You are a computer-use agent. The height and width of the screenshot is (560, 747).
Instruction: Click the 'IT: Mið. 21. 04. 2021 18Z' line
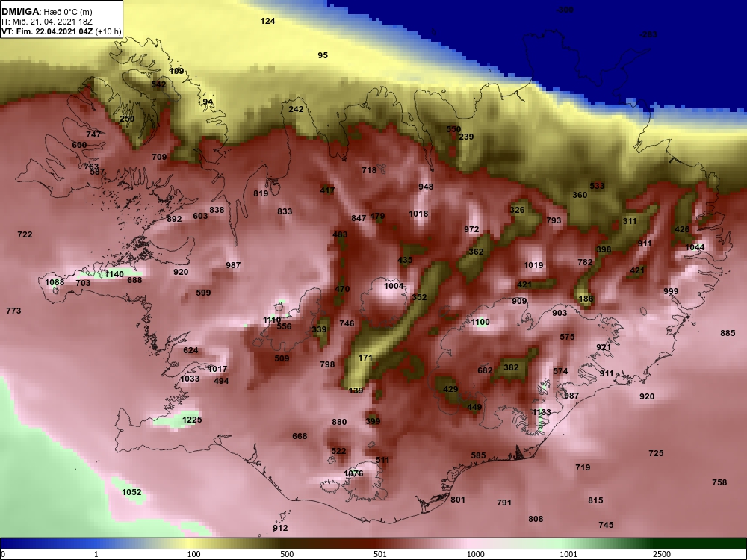46,22
